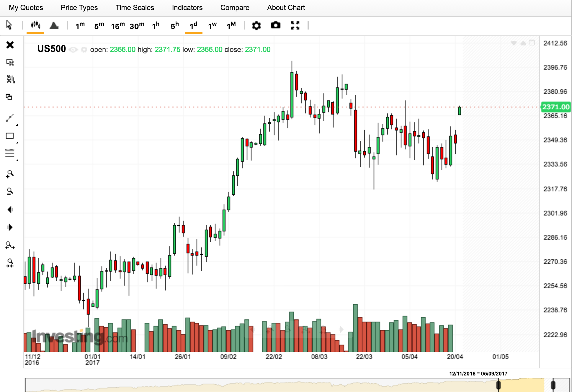The image size is (572, 392).
Task: Expand trend line tool options arrow
Action: 17,125
